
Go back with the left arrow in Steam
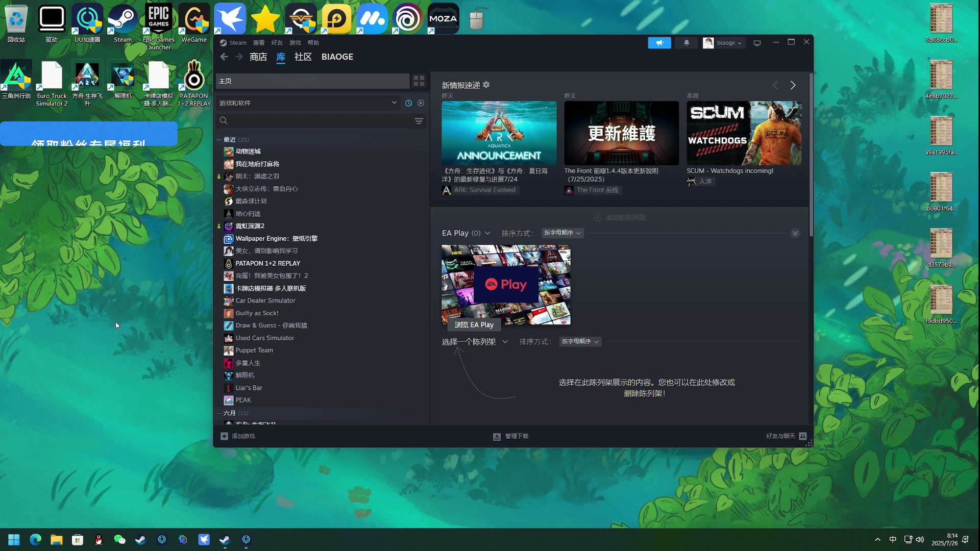224,57
